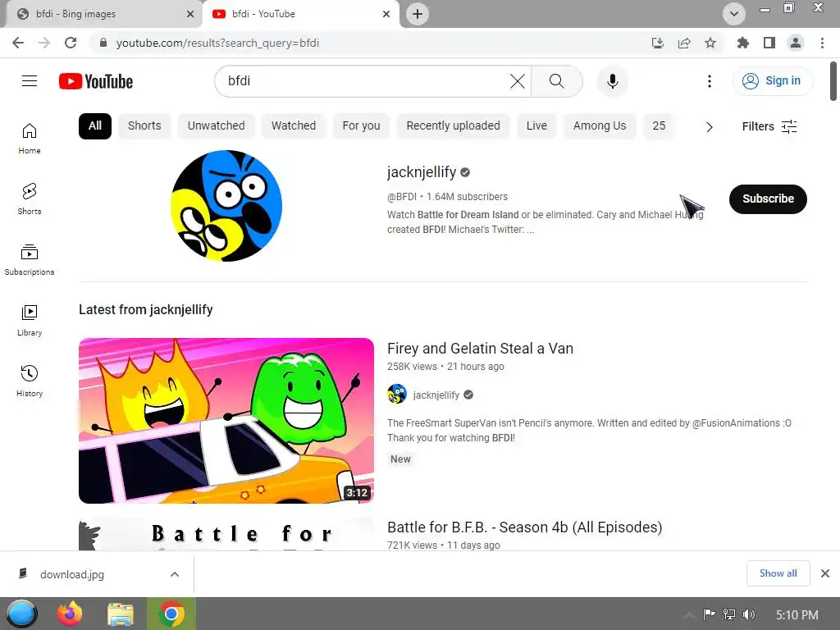Click the Chrome taskbar icon

[171, 614]
